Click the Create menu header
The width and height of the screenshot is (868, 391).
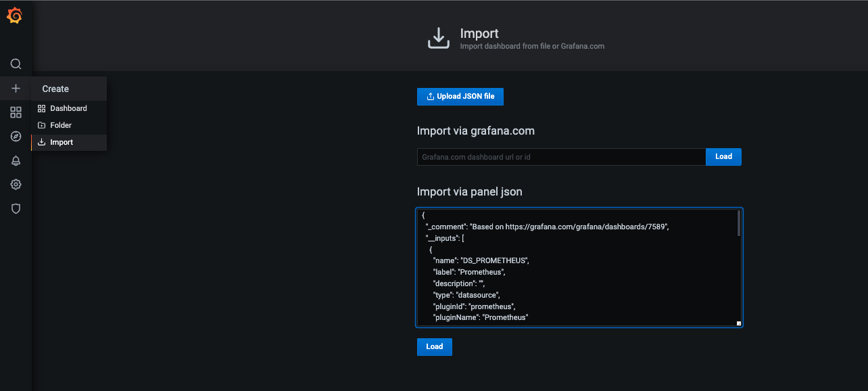(69, 89)
